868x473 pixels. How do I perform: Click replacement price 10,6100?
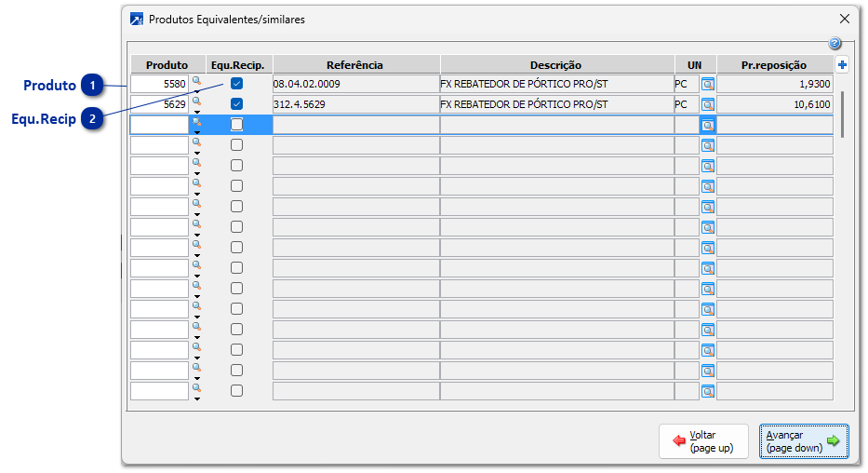point(775,104)
